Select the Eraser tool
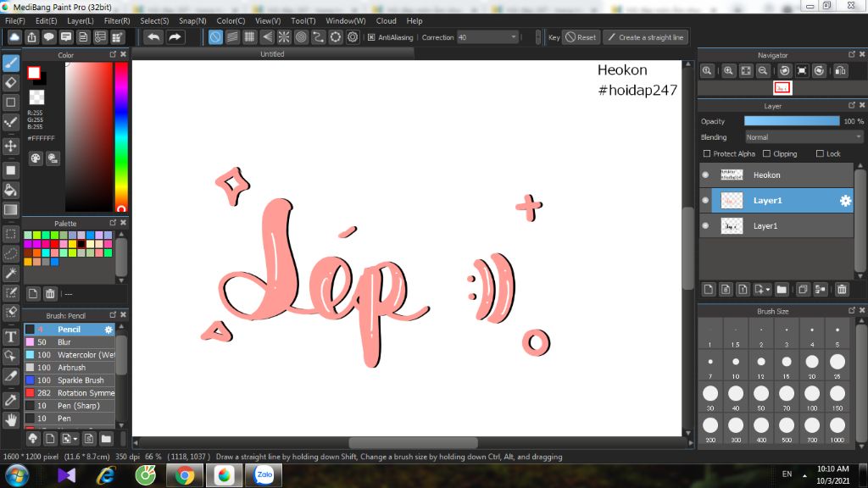Viewport: 868px width, 488px height. pos(11,82)
